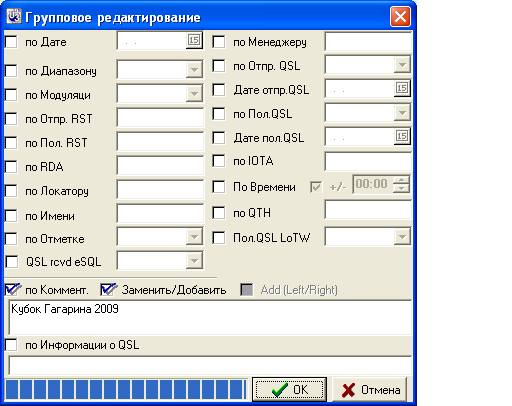Close the Групповое редактирование dialog
The height and width of the screenshot is (406, 512).
(400, 16)
